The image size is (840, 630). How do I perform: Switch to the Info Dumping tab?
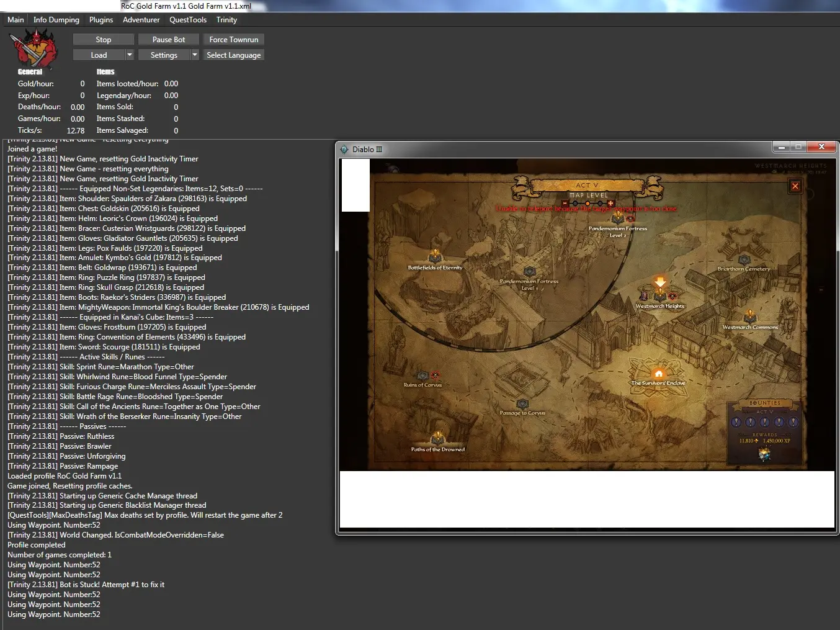(x=56, y=20)
